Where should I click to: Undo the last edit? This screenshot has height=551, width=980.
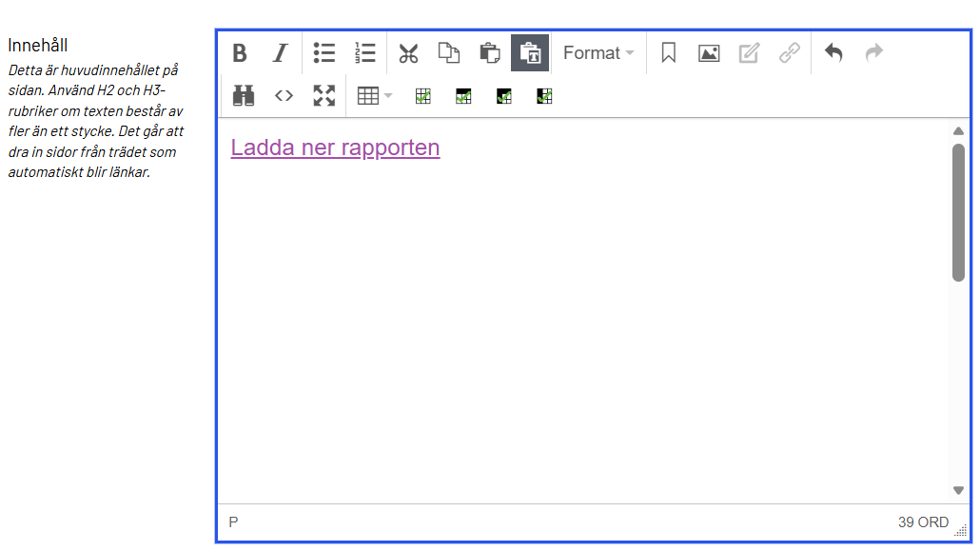click(833, 53)
